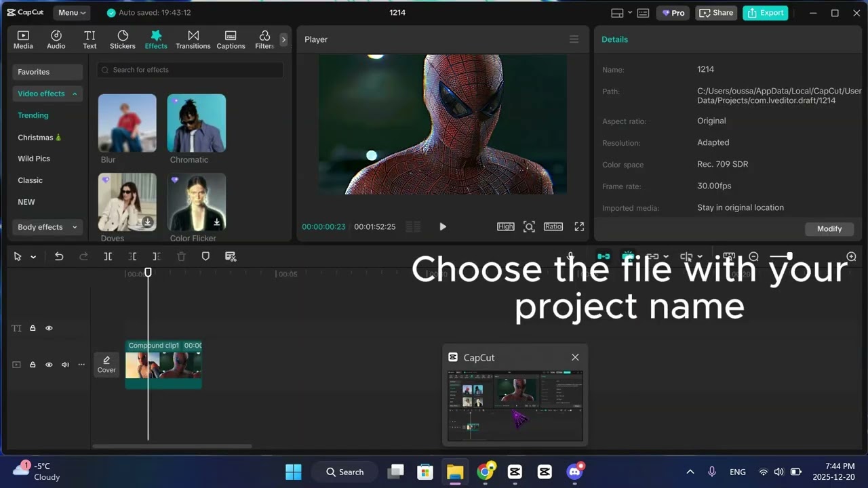Choose the Doves effect thumbnail
The height and width of the screenshot is (488, 868).
click(127, 202)
